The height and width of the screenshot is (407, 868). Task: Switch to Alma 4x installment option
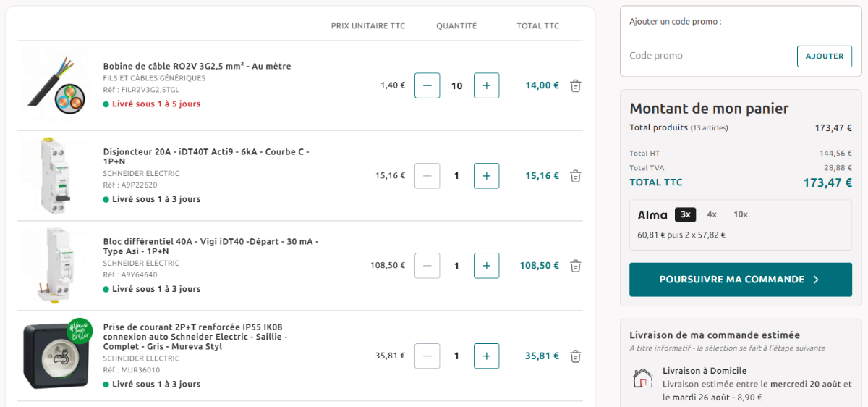(712, 214)
